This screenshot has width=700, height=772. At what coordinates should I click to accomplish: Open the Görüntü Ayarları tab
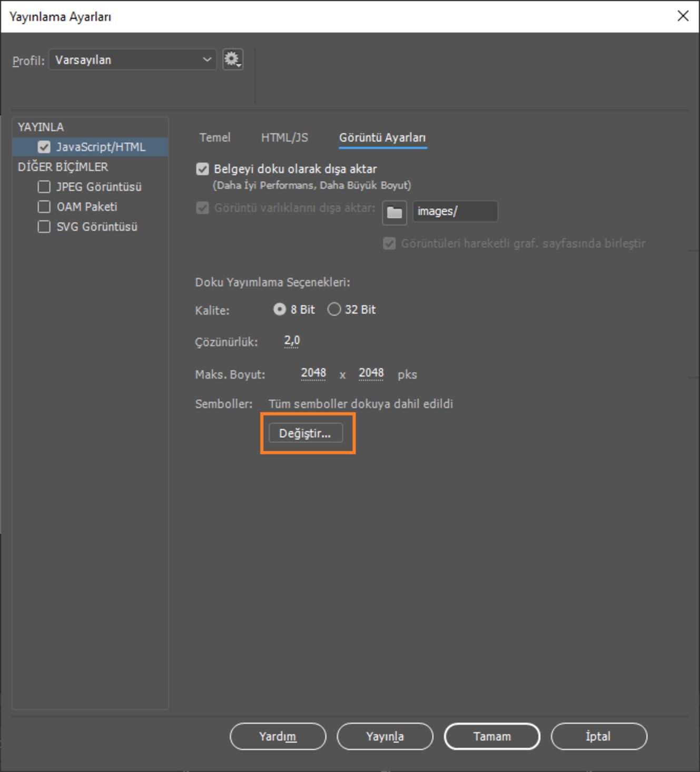pyautogui.click(x=382, y=137)
